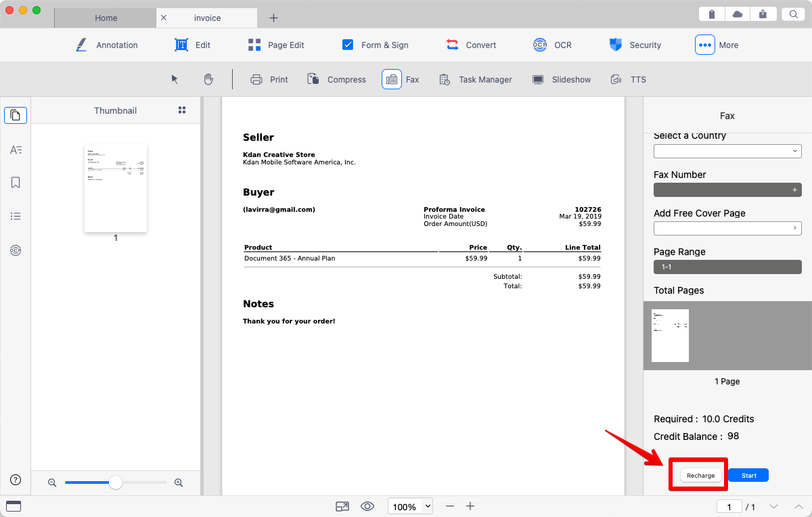The image size is (812, 517).
Task: Open the search magnifier
Action: point(793,14)
